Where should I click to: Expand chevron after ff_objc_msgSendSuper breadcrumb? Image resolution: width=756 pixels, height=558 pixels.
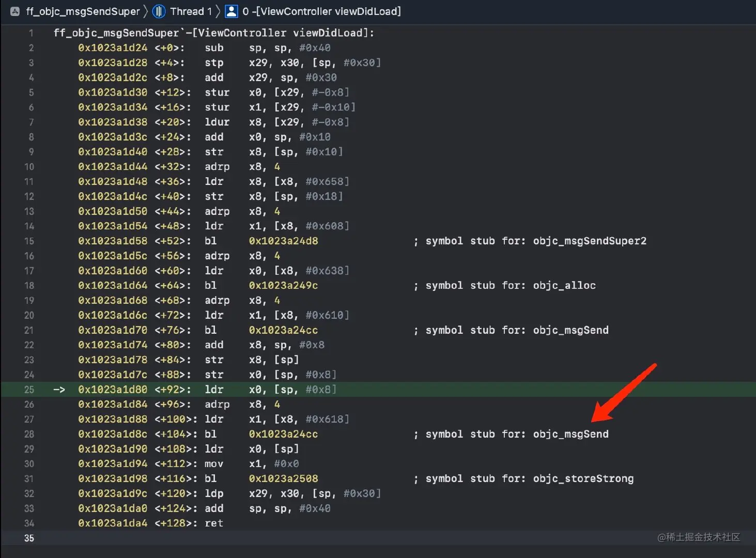146,11
